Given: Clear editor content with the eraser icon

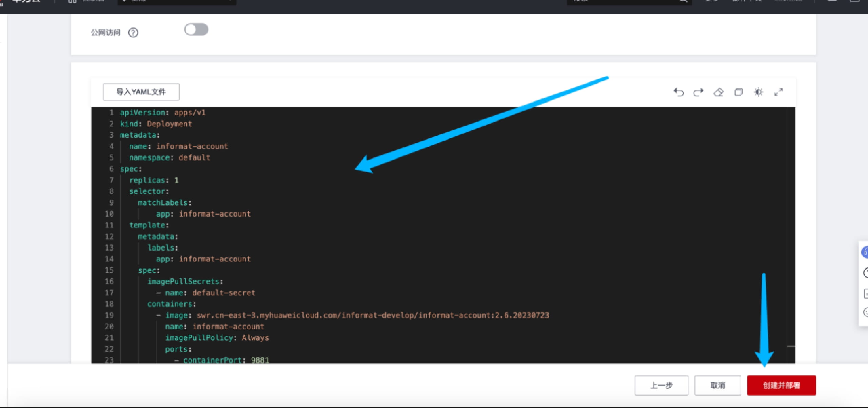Looking at the screenshot, I should click(718, 92).
